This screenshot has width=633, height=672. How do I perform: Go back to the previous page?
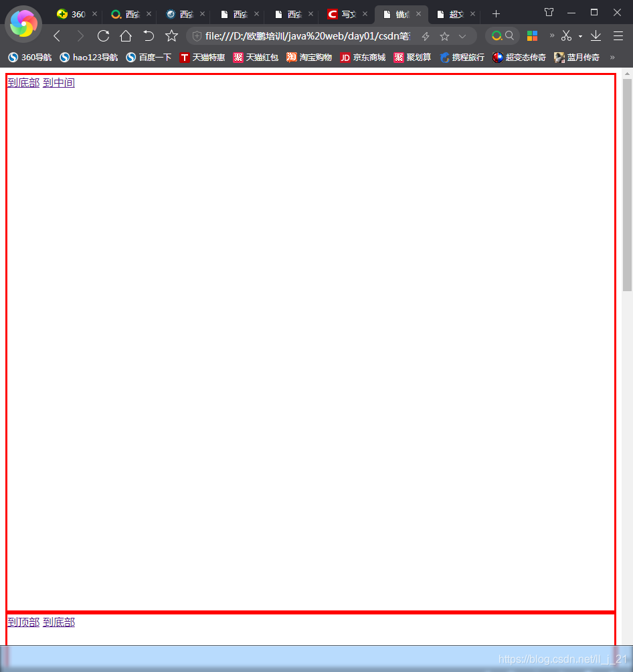pos(57,36)
